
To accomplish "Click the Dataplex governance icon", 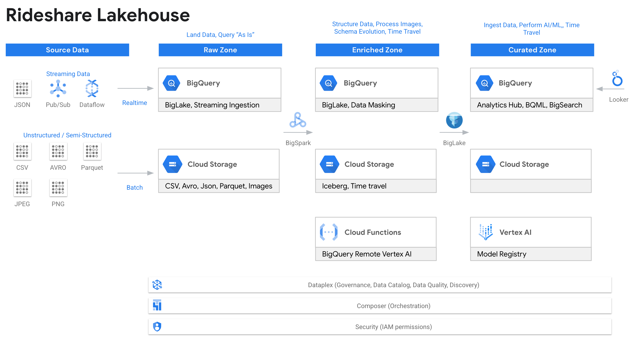I will [157, 285].
